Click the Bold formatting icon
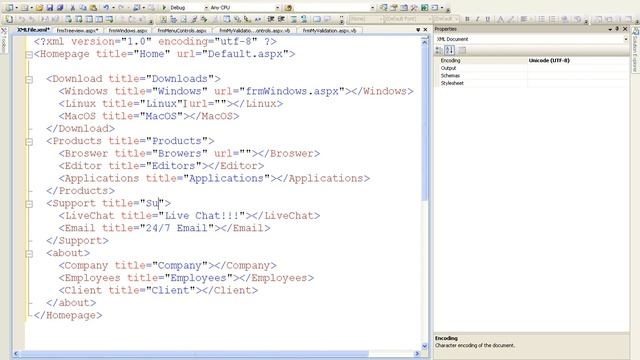 [x=467, y=19]
